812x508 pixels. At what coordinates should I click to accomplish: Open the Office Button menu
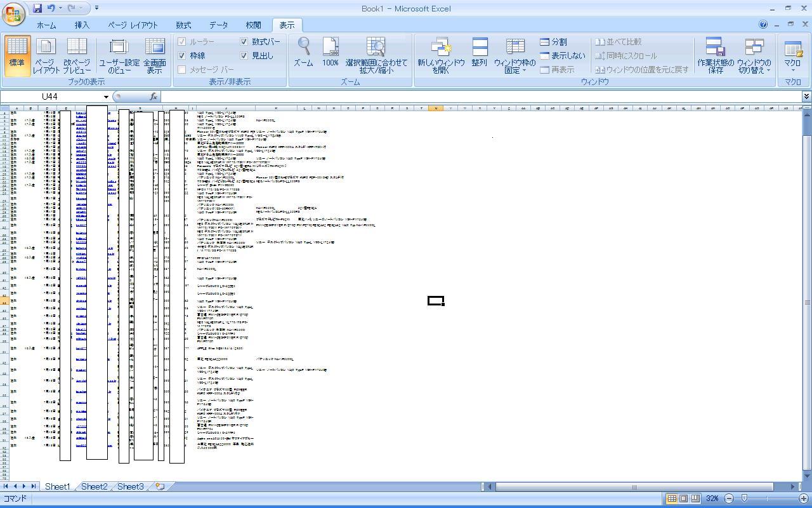pyautogui.click(x=13, y=13)
